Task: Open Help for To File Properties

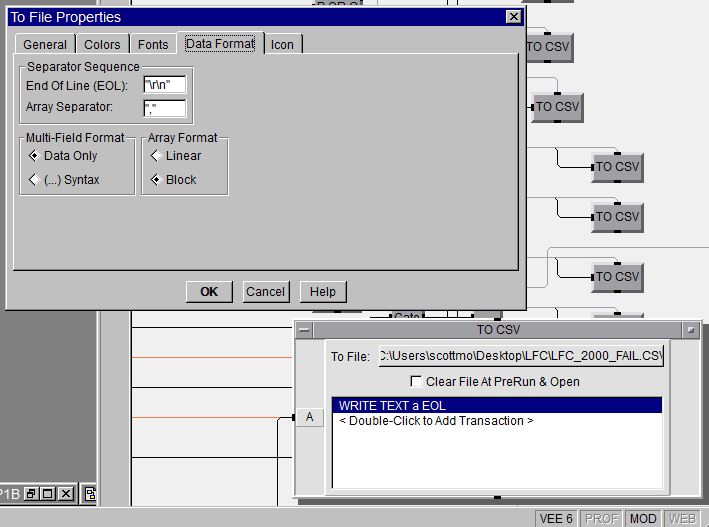Action: 322,291
